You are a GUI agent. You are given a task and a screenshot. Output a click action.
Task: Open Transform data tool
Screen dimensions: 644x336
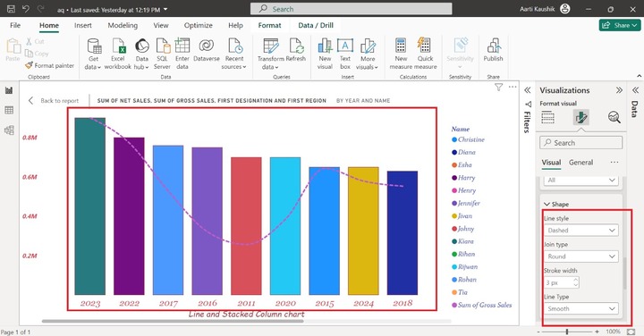271,54
